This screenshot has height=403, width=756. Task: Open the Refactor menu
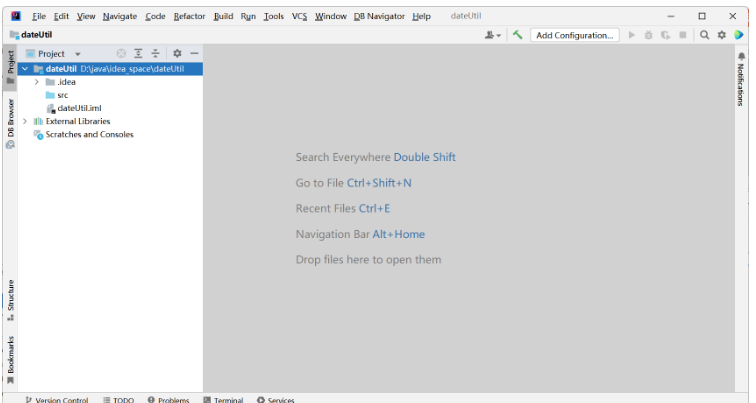(189, 16)
